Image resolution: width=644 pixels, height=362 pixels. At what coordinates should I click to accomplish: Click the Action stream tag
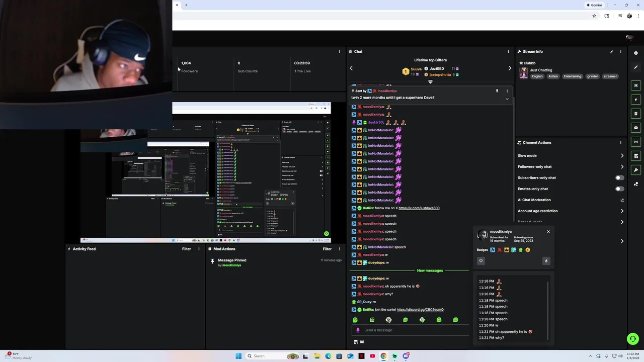pos(553,76)
